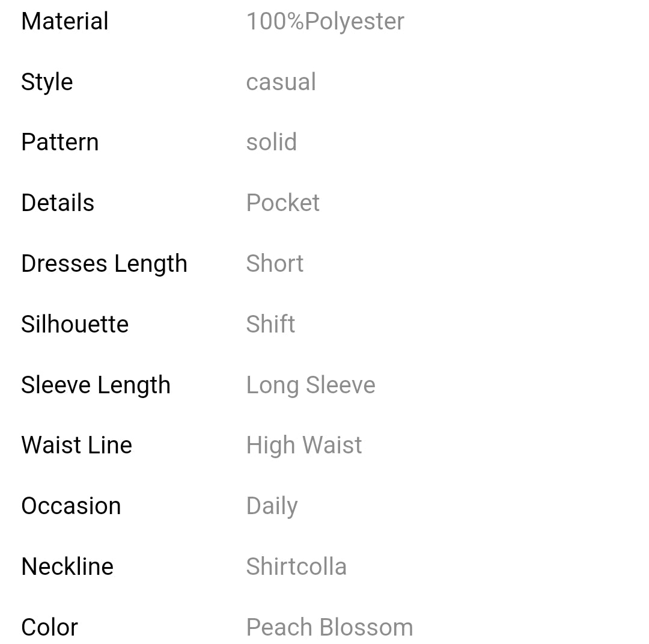
Task: Select the Daily occasion value
Action: tap(272, 506)
